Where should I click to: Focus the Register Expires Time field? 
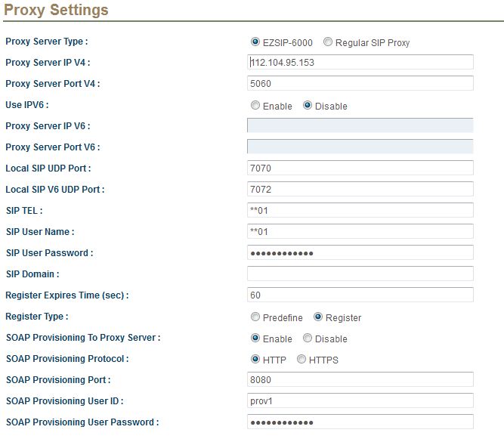[x=360, y=295]
